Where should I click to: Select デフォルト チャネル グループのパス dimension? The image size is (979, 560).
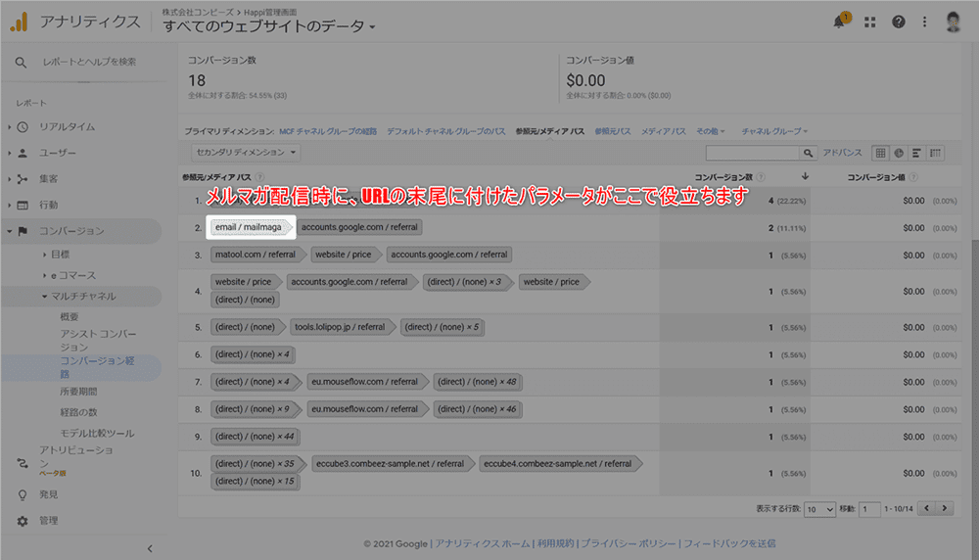click(x=445, y=131)
